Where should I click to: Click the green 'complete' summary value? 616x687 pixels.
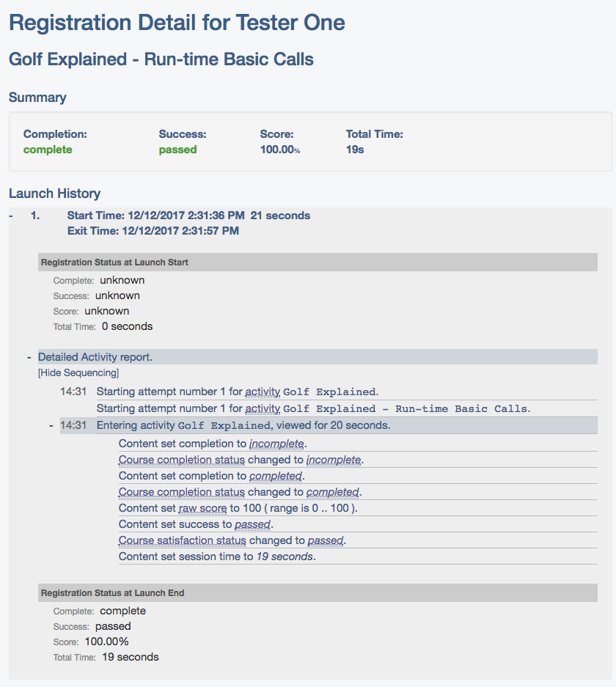tap(48, 150)
